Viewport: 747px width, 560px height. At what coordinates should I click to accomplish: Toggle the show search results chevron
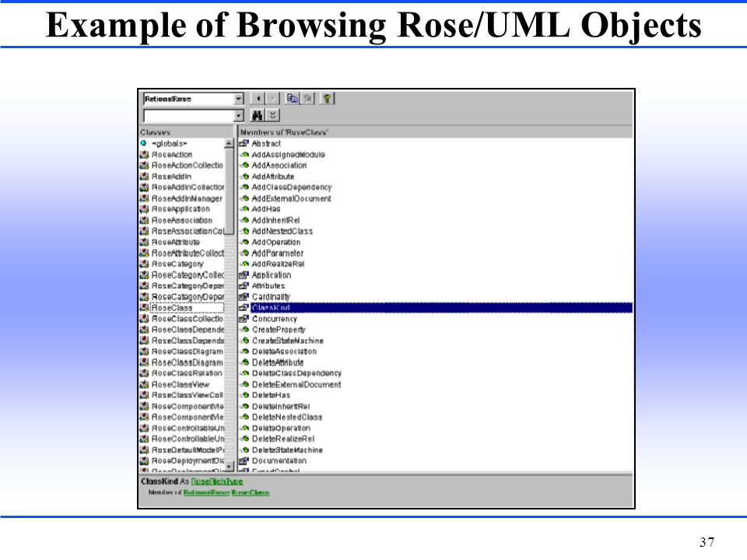coord(272,115)
